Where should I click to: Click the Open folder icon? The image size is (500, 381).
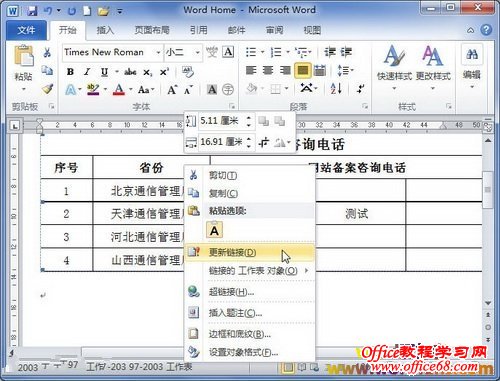pyautogui.click(x=103, y=11)
